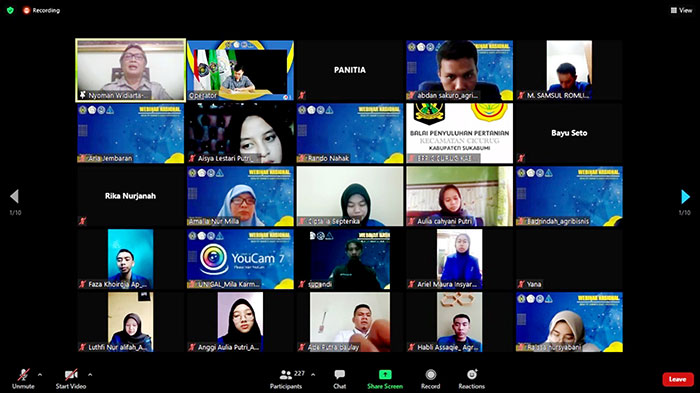Click muted mic icon on Rika Nurjanah tile

tap(82, 221)
